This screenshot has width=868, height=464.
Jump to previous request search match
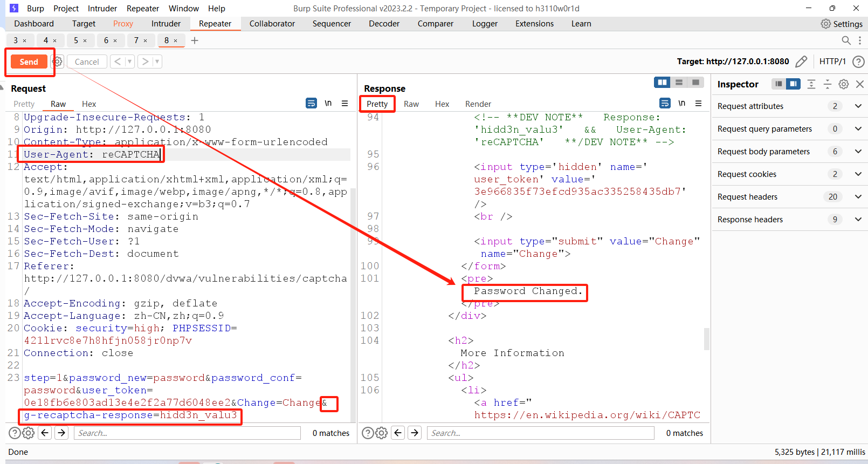tap(45, 433)
